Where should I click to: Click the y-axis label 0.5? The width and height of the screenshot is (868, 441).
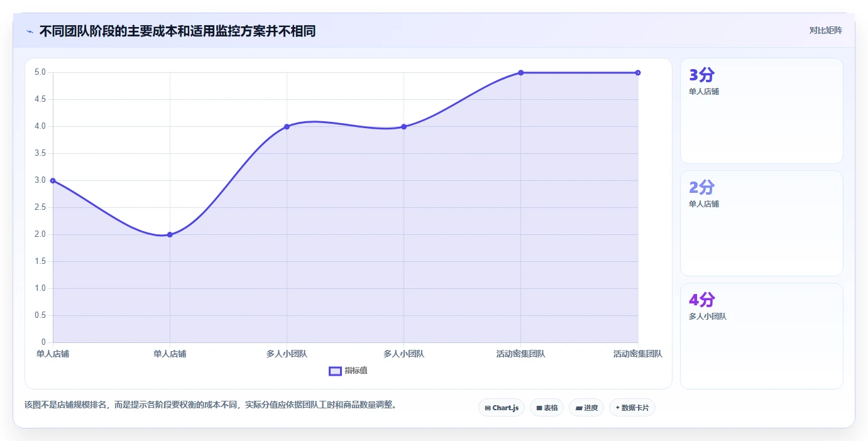click(40, 315)
